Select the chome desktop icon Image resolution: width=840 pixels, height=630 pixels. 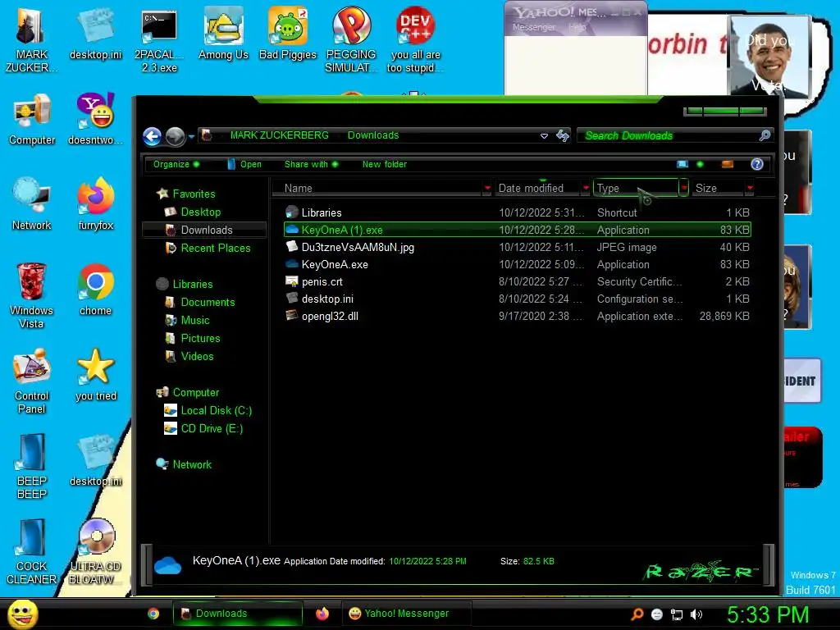pyautogui.click(x=95, y=290)
